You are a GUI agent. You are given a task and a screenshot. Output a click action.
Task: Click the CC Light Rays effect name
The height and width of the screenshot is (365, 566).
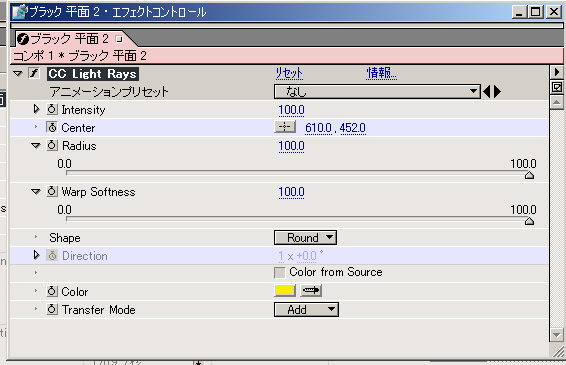point(93,74)
